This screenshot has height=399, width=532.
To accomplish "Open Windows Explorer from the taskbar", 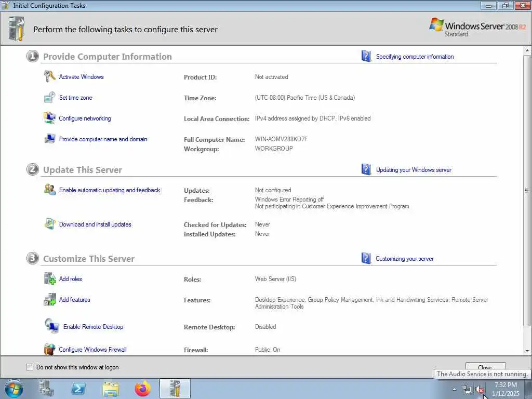I will 111,389.
